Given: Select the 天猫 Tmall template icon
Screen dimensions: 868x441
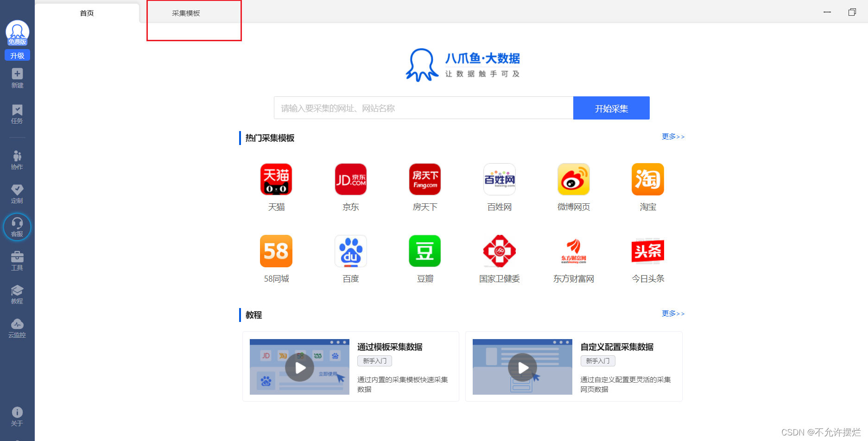Looking at the screenshot, I should pyautogui.click(x=276, y=179).
